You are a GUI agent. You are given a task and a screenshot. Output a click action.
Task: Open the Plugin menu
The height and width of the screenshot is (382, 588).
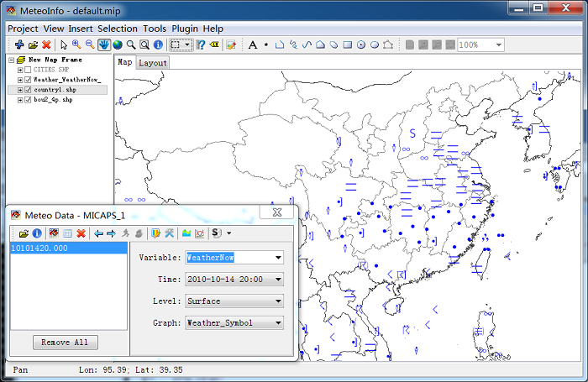[x=185, y=29]
